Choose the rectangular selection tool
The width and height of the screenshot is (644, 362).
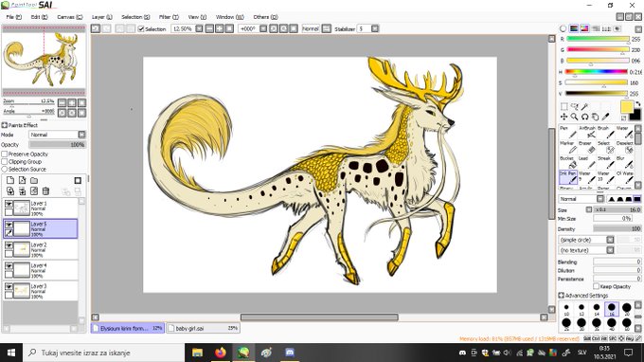(x=563, y=106)
